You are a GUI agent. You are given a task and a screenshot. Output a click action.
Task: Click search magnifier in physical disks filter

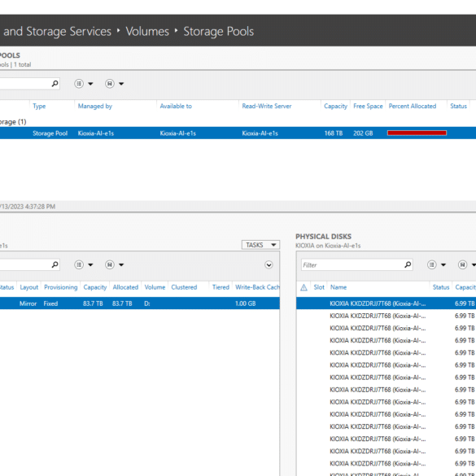pos(408,264)
